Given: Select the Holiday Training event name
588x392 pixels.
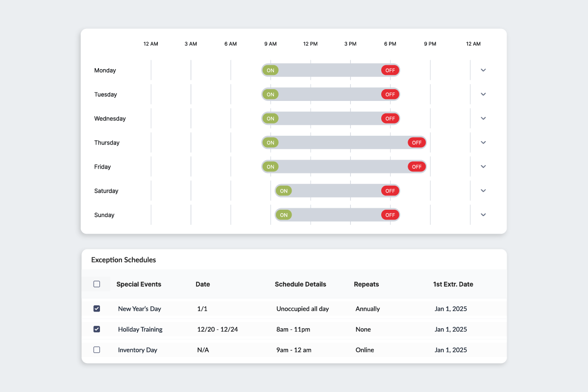Looking at the screenshot, I should [140, 329].
